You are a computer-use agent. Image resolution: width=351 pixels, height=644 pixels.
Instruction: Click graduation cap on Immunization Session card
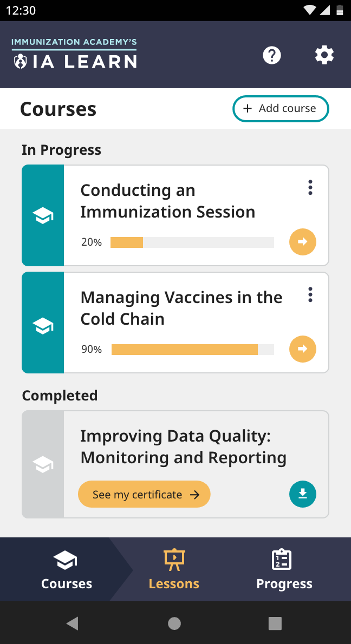click(x=43, y=215)
